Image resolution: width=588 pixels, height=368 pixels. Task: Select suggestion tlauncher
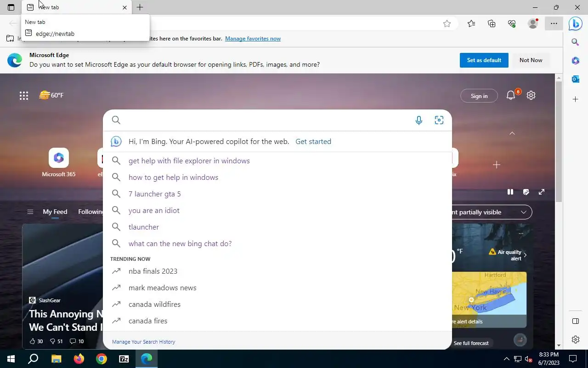(277, 227)
